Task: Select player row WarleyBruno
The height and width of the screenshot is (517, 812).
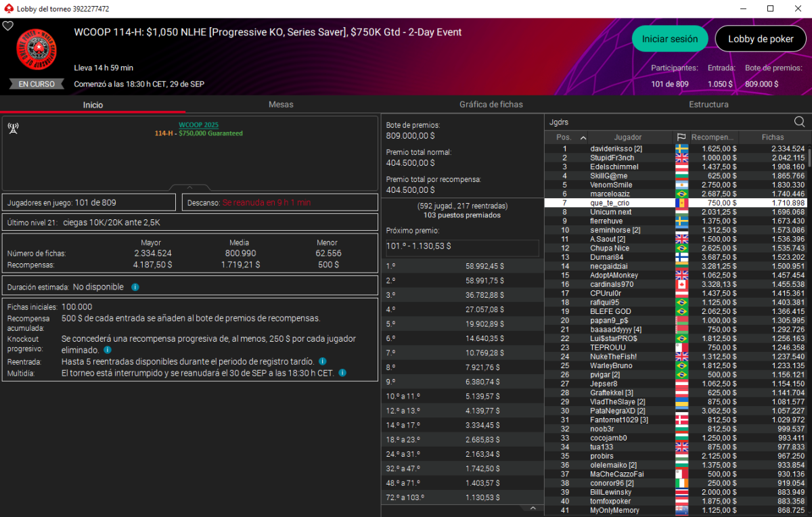Action: coord(676,365)
